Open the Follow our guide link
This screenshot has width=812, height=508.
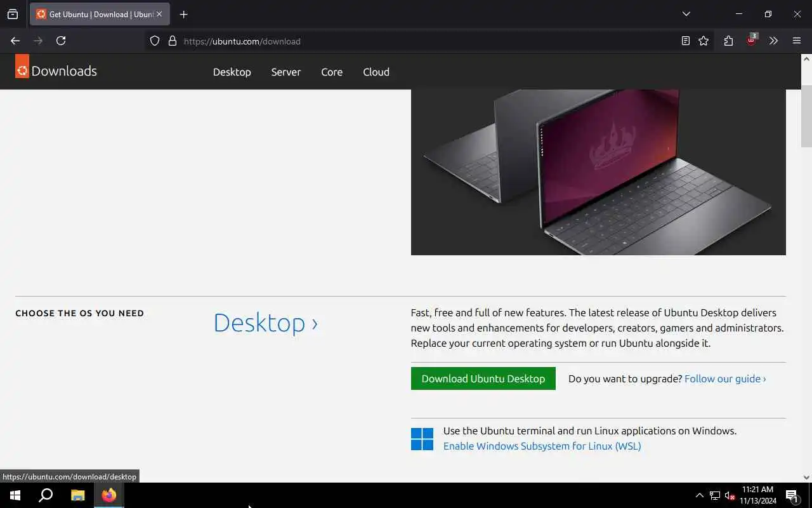725,378
